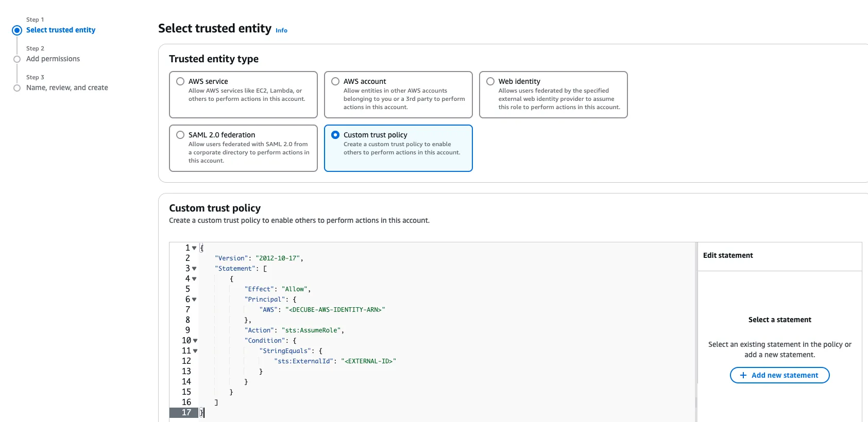Screen dimensions: 868x422
Task: Select Web identity radio option
Action: [x=490, y=81]
